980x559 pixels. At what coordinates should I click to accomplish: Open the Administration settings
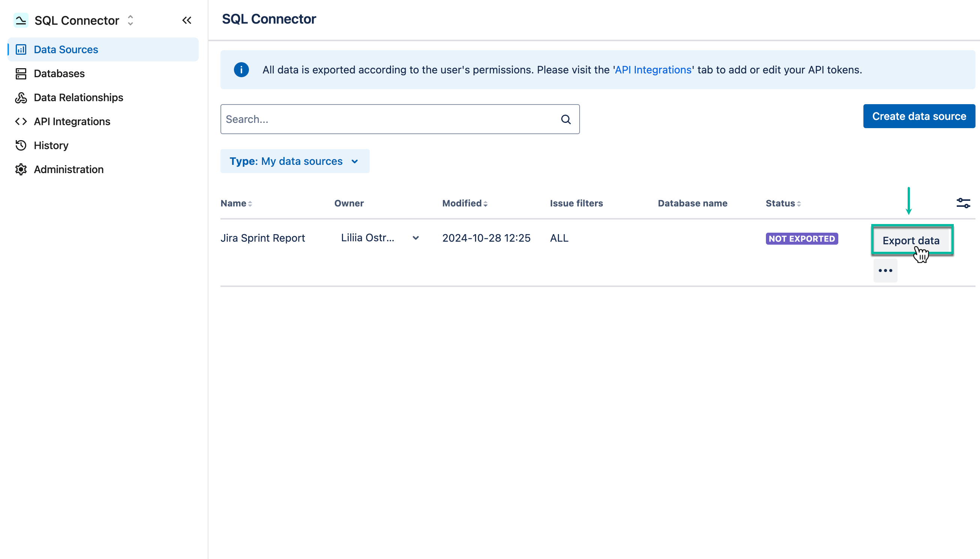(68, 169)
